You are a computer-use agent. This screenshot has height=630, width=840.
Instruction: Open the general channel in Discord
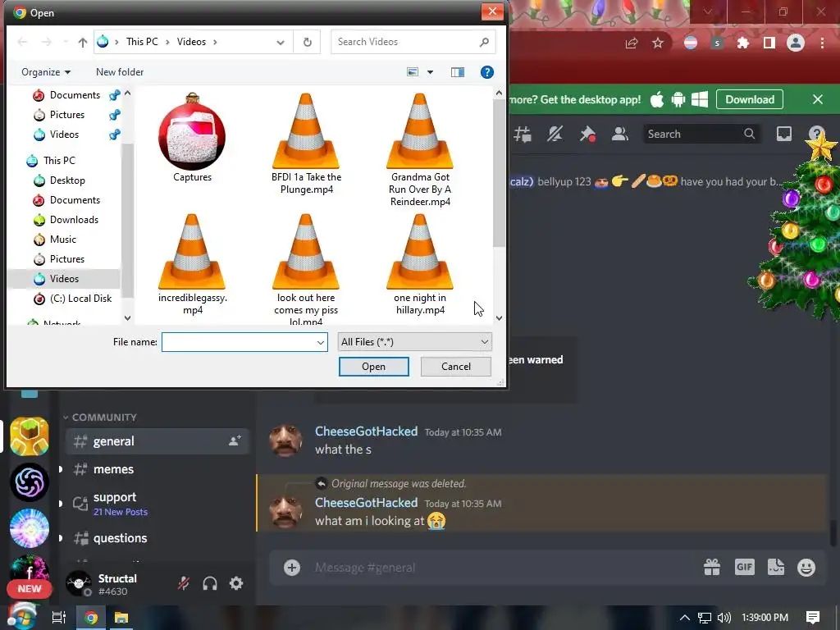click(x=157, y=441)
